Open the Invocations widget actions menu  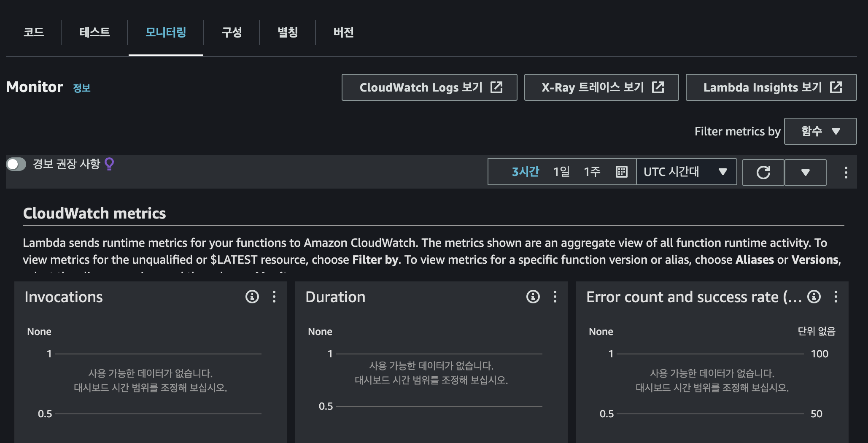[x=274, y=297]
